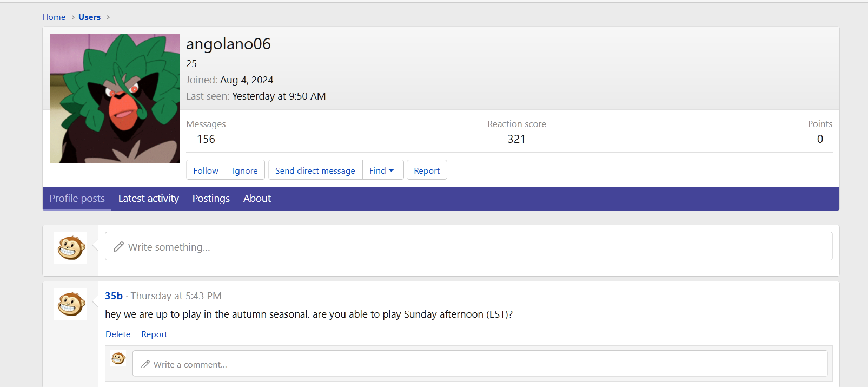Screen dimensions: 868x387
Task: Click Send direct message button
Action: point(315,170)
